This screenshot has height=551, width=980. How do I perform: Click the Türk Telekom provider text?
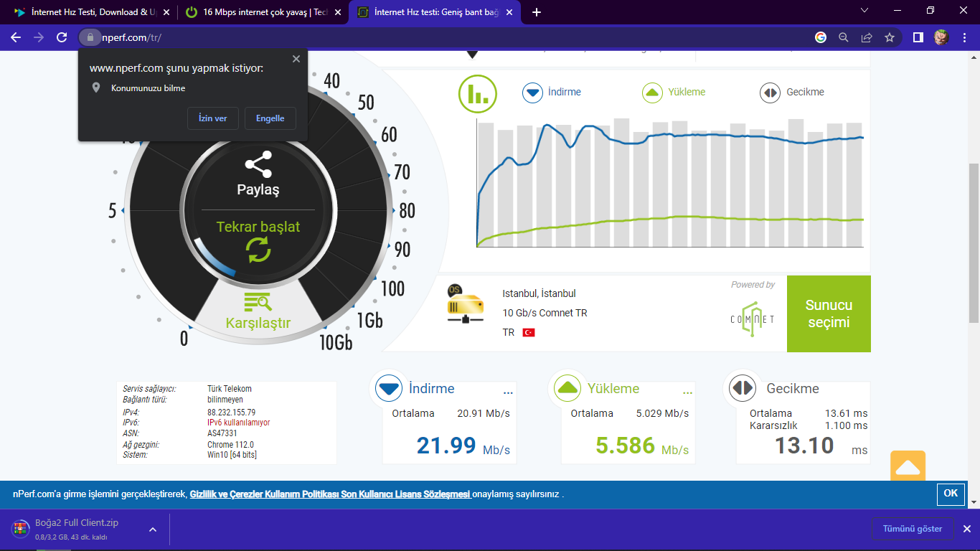pos(230,389)
